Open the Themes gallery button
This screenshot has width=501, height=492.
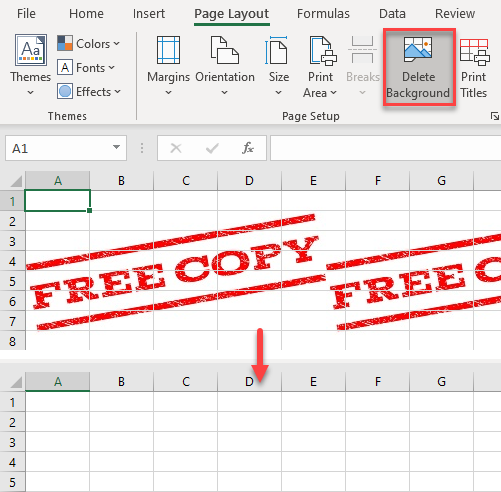31,65
